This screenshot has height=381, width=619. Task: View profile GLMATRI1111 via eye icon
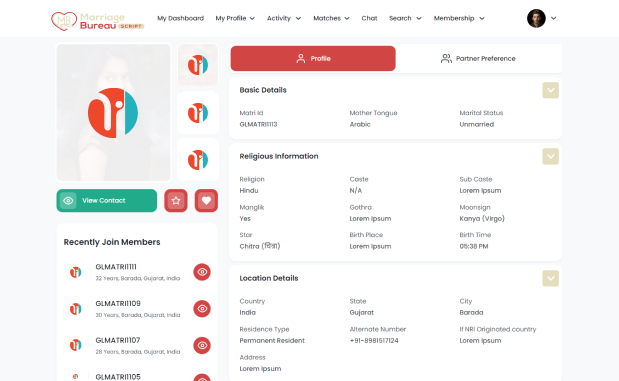click(202, 272)
